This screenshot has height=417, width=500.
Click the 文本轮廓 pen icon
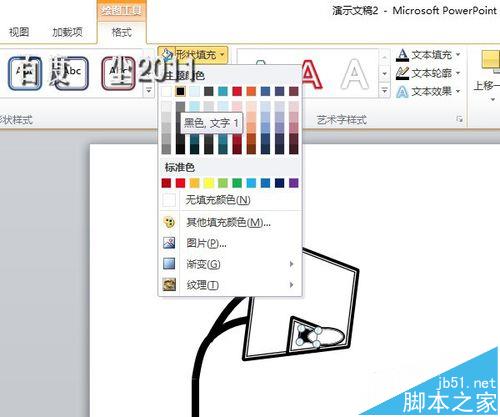point(402,73)
